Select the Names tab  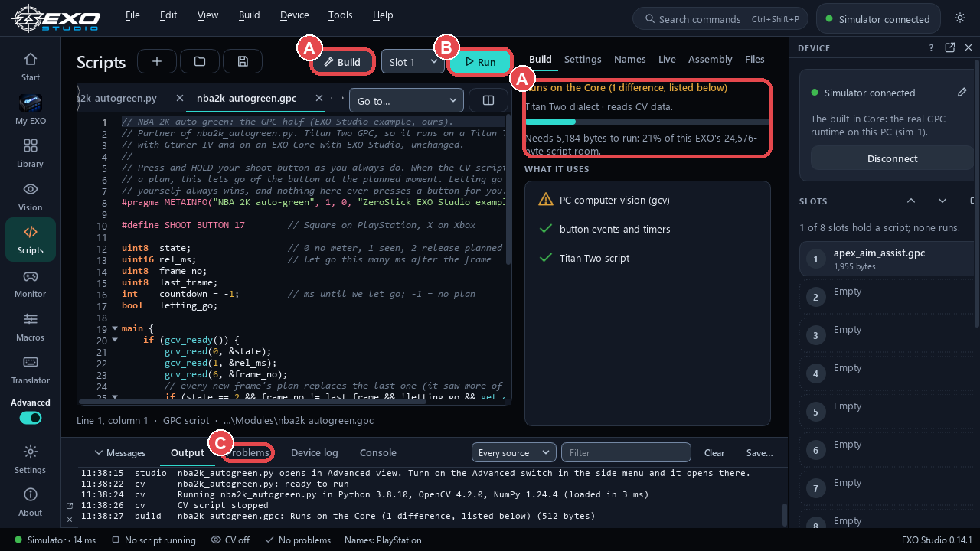coord(629,59)
